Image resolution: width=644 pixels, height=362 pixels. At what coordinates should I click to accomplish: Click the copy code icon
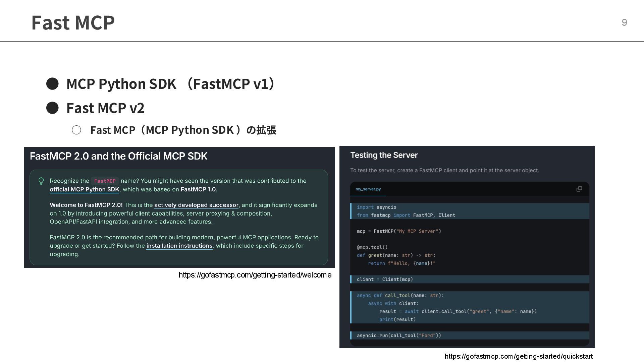(579, 189)
